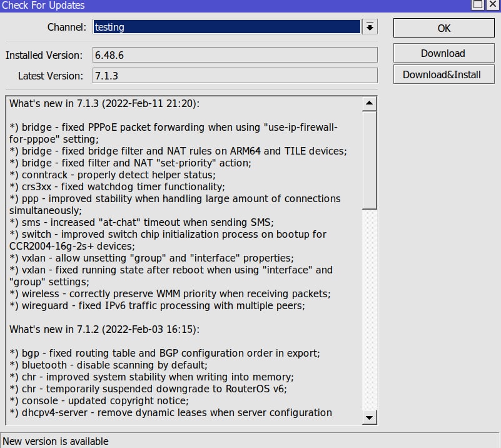Click the conntrack helper status changelog line
This screenshot has height=448, width=501.
(x=113, y=175)
